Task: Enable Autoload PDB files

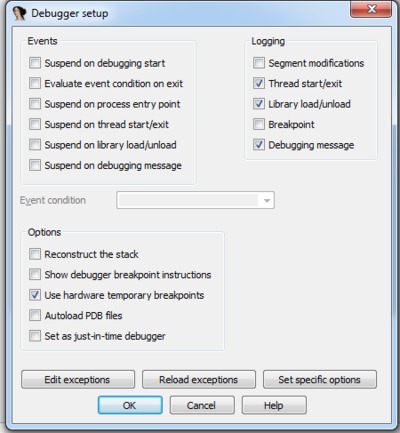Action: 35,315
